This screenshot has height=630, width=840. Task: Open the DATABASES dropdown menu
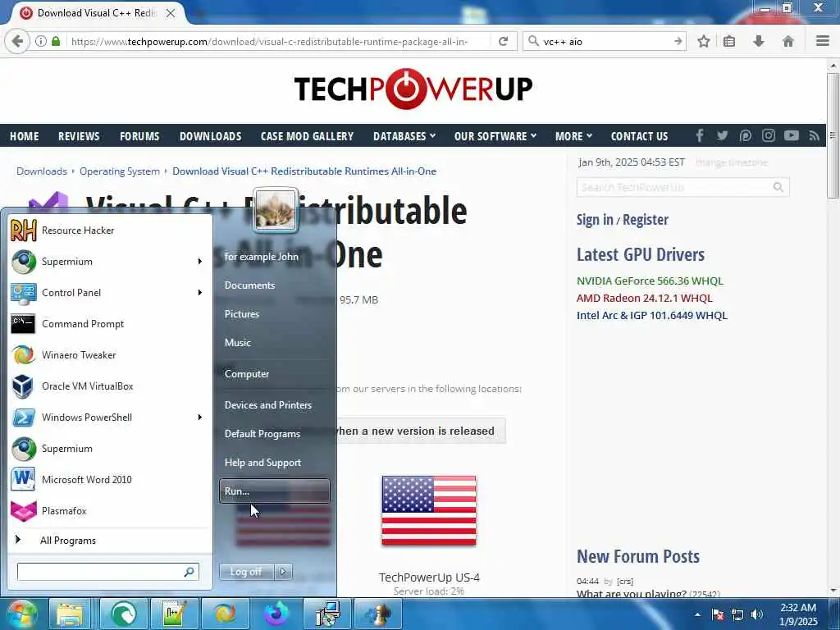404,136
